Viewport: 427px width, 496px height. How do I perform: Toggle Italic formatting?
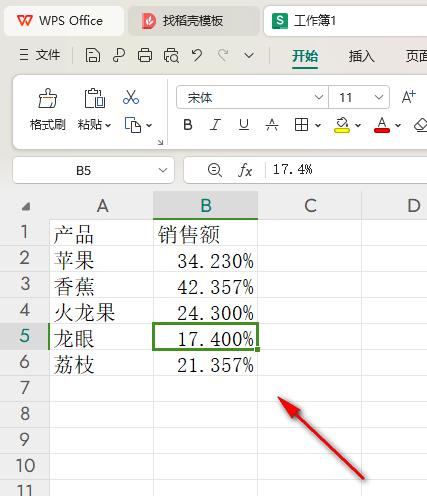(x=216, y=125)
